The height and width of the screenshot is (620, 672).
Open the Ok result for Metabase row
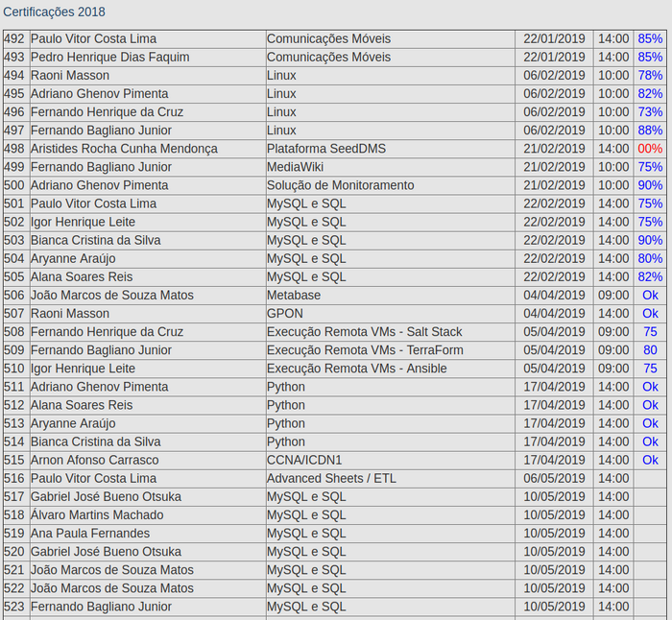[x=650, y=296]
